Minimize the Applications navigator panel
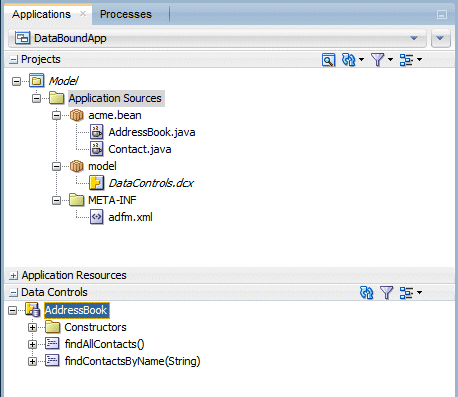This screenshot has width=458, height=397. [x=442, y=15]
